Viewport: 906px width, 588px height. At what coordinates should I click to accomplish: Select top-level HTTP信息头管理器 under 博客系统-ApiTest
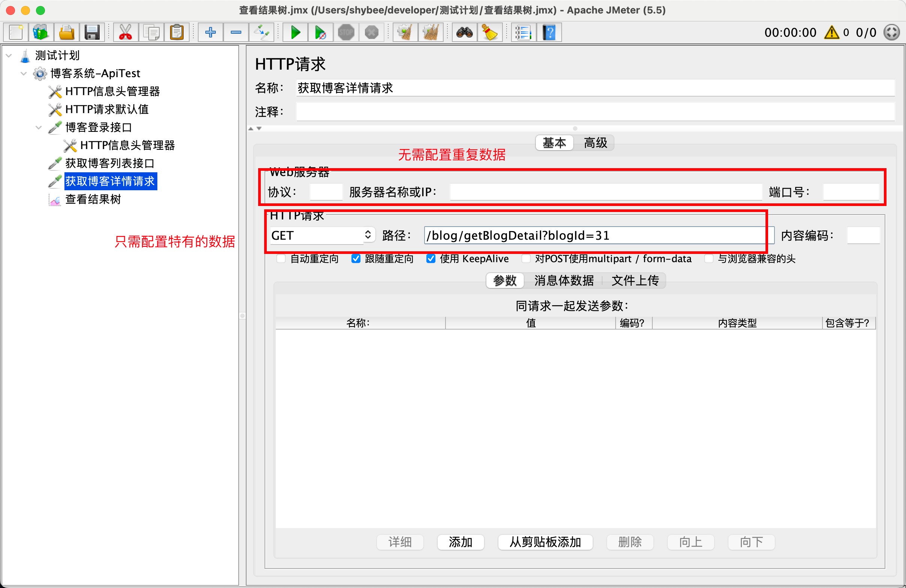coord(113,91)
